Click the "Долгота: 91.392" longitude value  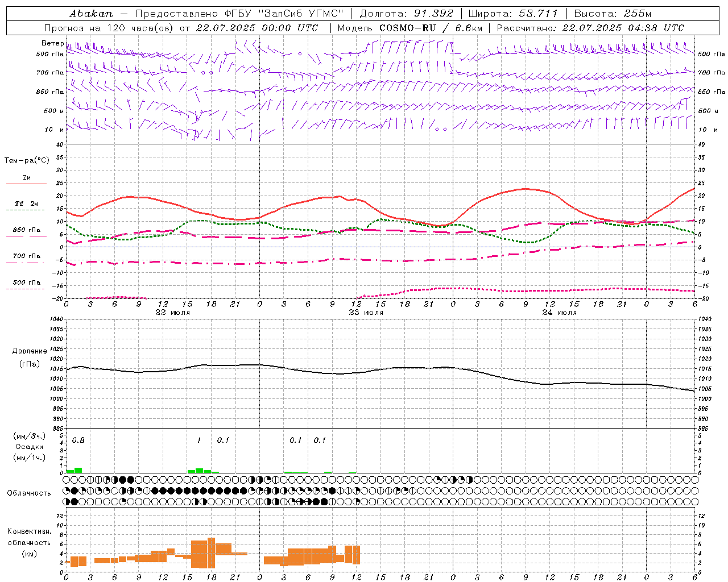[407, 14]
